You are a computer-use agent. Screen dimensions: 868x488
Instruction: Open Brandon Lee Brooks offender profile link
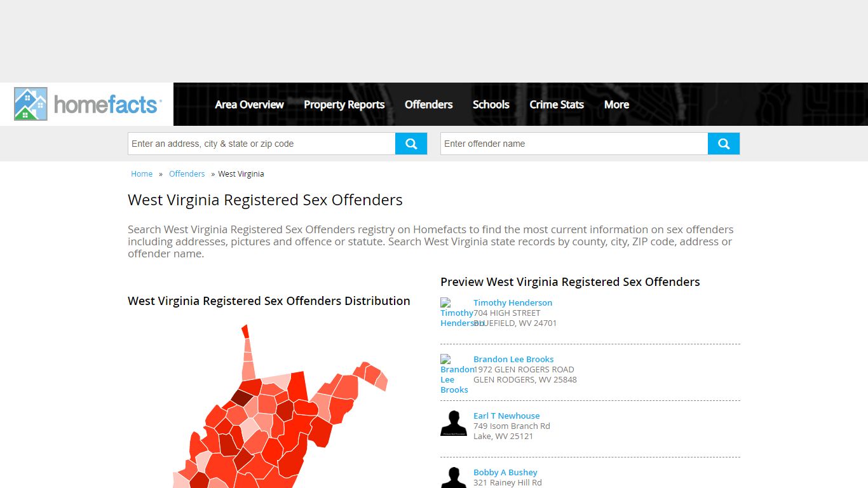pyautogui.click(x=513, y=359)
